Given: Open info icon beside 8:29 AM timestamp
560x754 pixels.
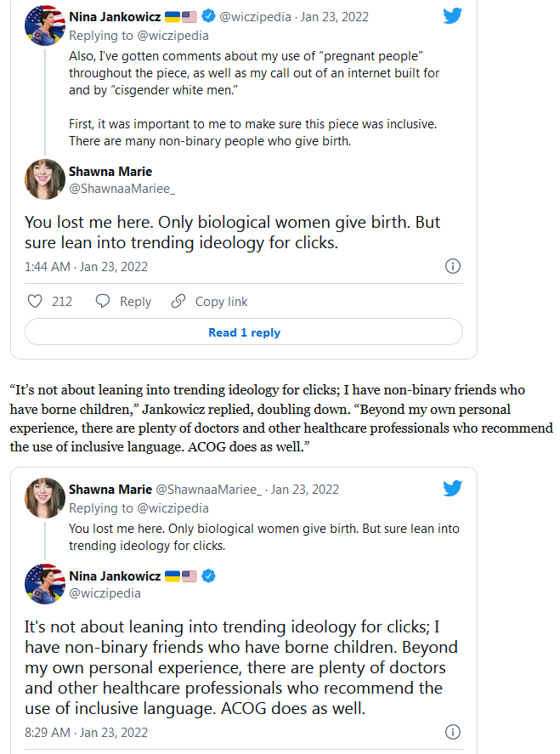Looking at the screenshot, I should (x=453, y=732).
